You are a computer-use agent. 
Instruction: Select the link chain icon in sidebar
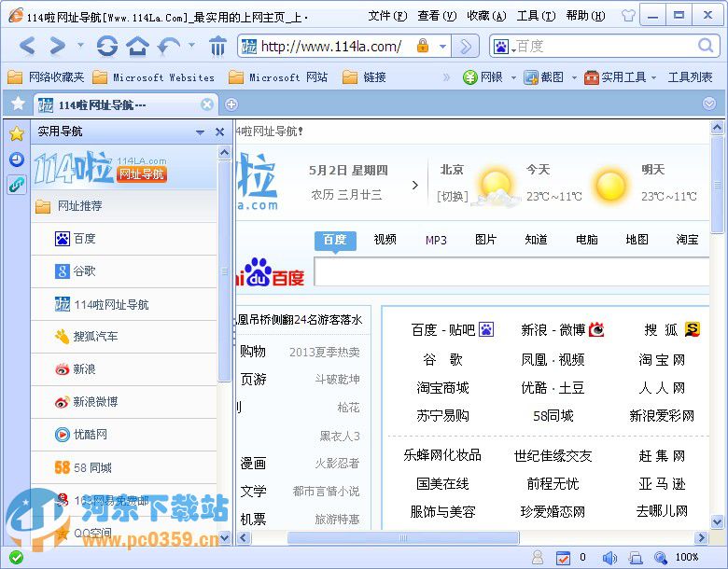(x=17, y=185)
